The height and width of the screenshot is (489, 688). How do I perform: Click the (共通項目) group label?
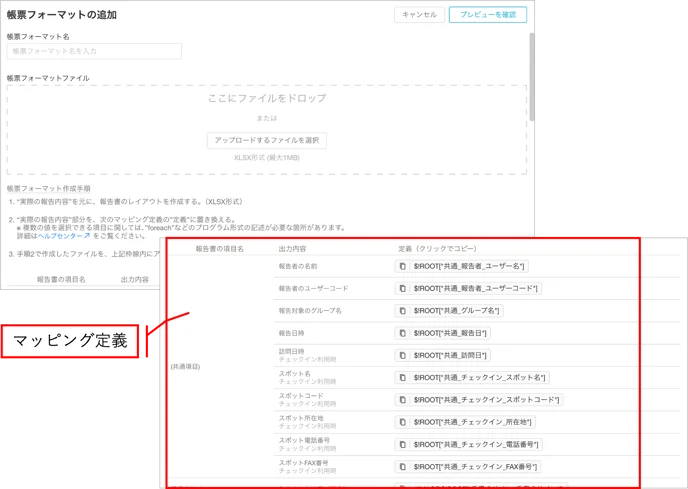tap(185, 367)
